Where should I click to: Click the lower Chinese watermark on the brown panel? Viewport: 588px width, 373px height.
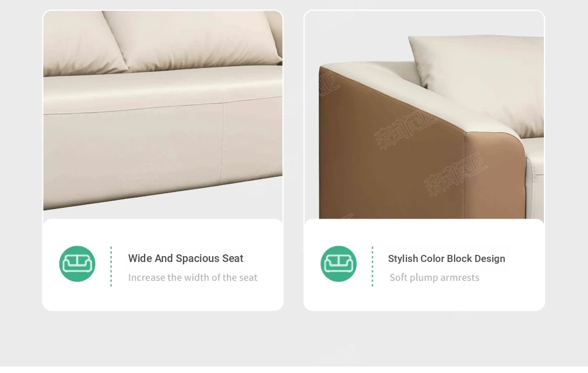[x=456, y=174]
